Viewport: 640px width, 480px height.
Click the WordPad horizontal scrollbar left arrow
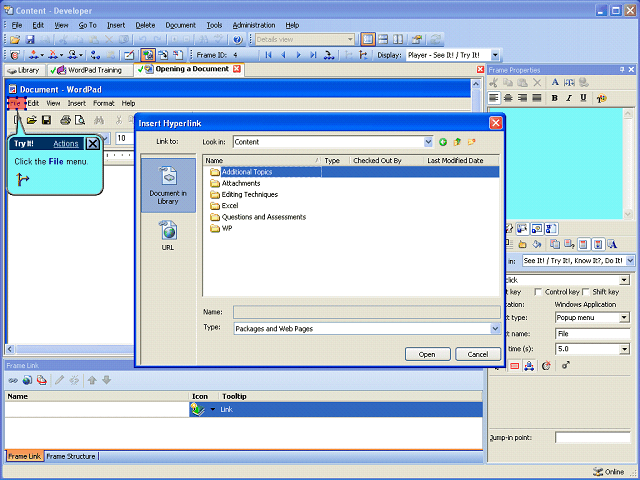tap(10, 349)
